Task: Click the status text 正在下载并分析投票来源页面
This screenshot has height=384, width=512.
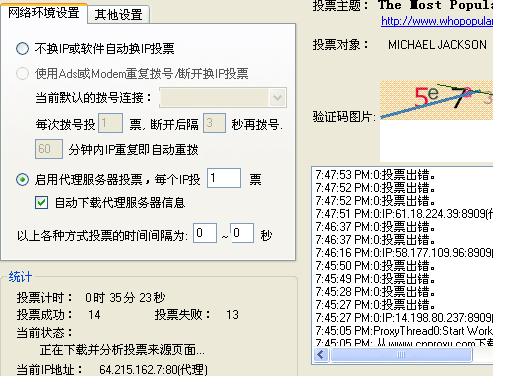Action: [122, 350]
